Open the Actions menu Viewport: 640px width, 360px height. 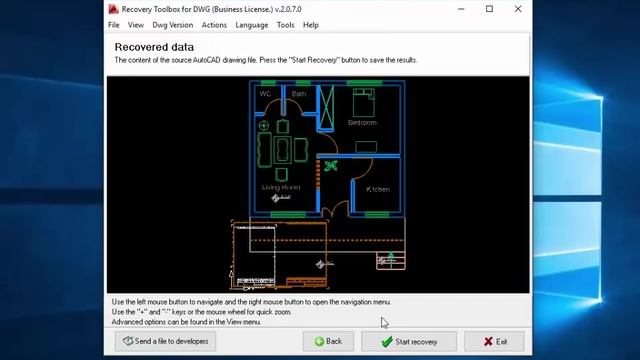click(x=214, y=25)
